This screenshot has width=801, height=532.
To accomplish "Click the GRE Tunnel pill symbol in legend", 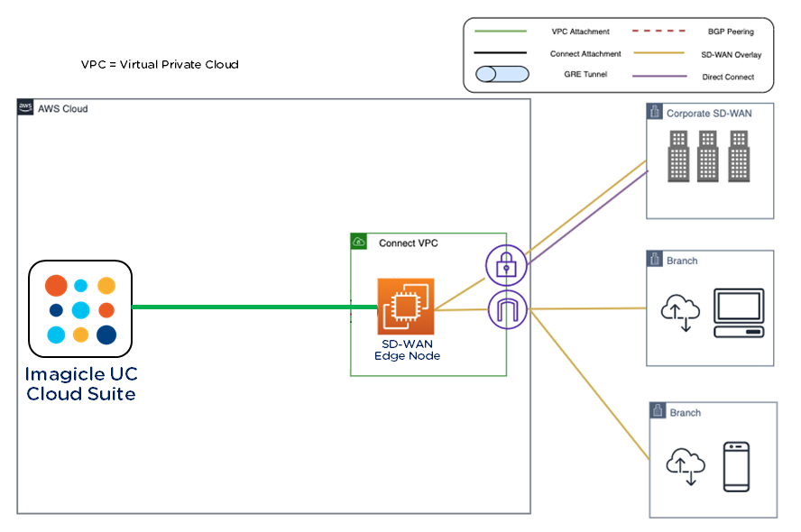I will pyautogui.click(x=501, y=75).
